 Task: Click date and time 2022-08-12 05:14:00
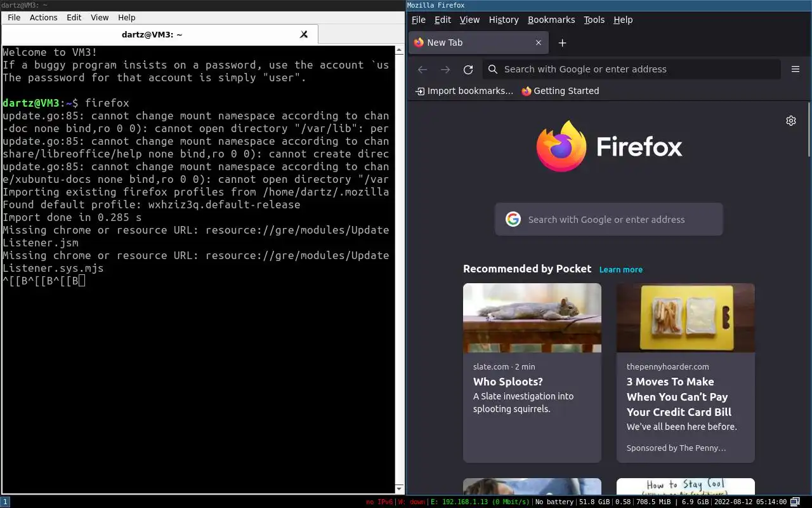click(x=750, y=502)
